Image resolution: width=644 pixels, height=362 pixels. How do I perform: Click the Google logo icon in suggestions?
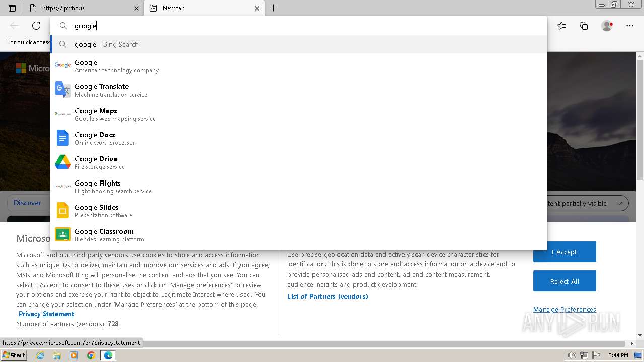(x=63, y=65)
